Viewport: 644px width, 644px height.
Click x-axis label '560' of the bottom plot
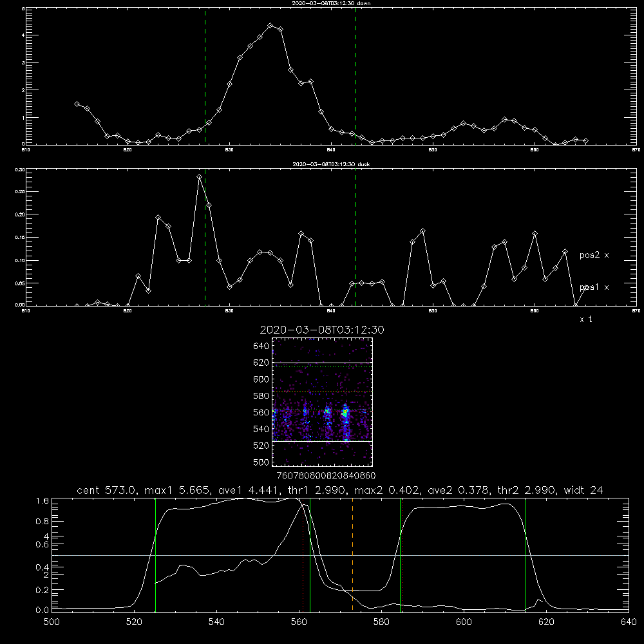coord(299,622)
